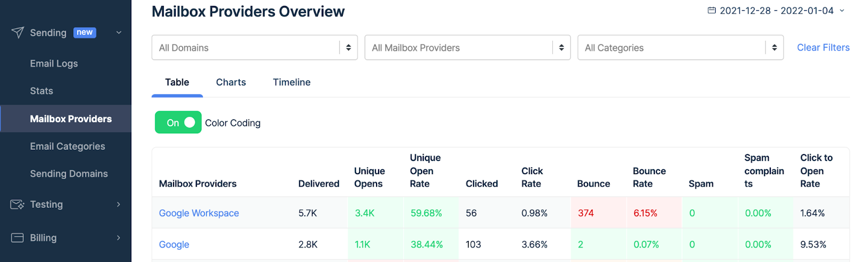Viewport: 868px width, 262px height.
Task: Open the date range picker chevron
Action: click(842, 10)
